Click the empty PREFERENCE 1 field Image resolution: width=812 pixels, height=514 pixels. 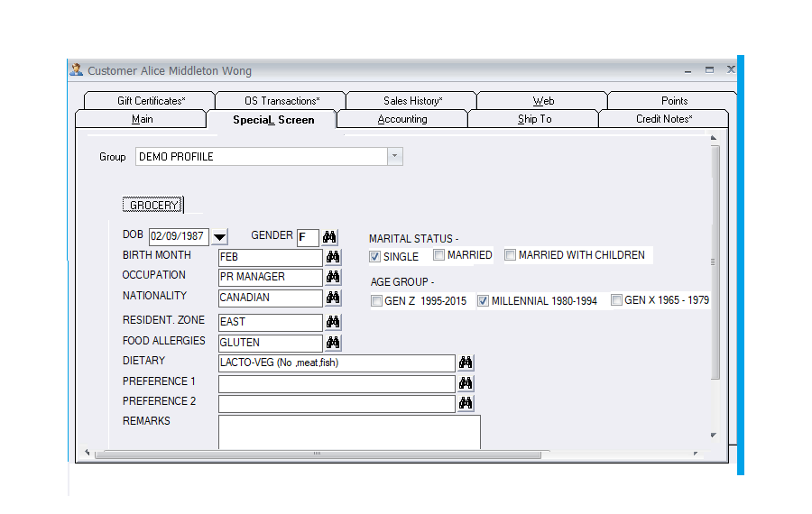[337, 383]
